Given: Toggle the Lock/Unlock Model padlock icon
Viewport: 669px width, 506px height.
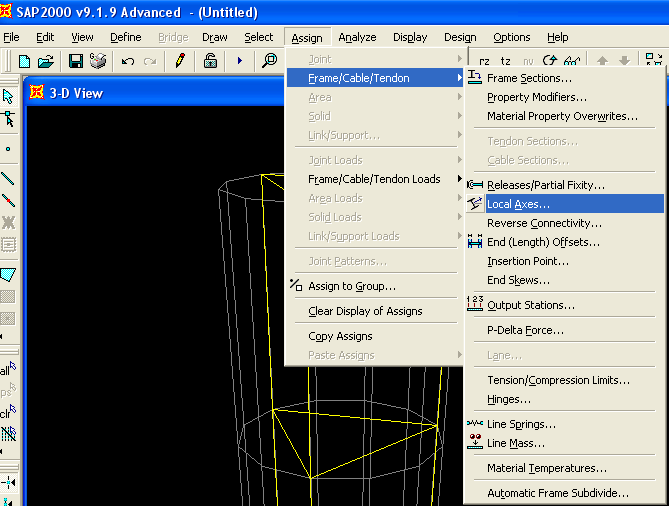Looking at the screenshot, I should (x=210, y=61).
